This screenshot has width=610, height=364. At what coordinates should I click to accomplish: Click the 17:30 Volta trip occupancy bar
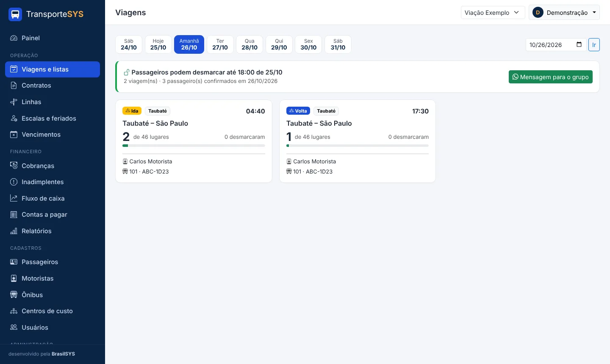pyautogui.click(x=358, y=146)
